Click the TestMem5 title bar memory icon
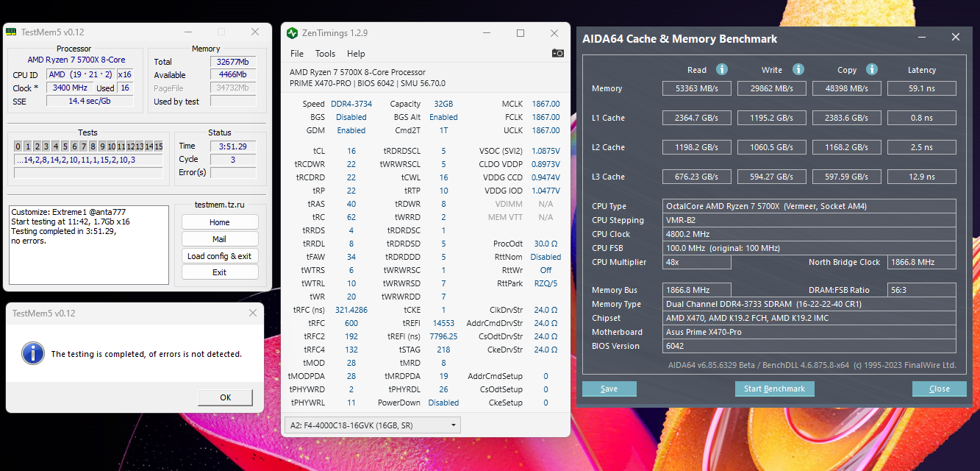This screenshot has width=980, height=471. point(12,32)
